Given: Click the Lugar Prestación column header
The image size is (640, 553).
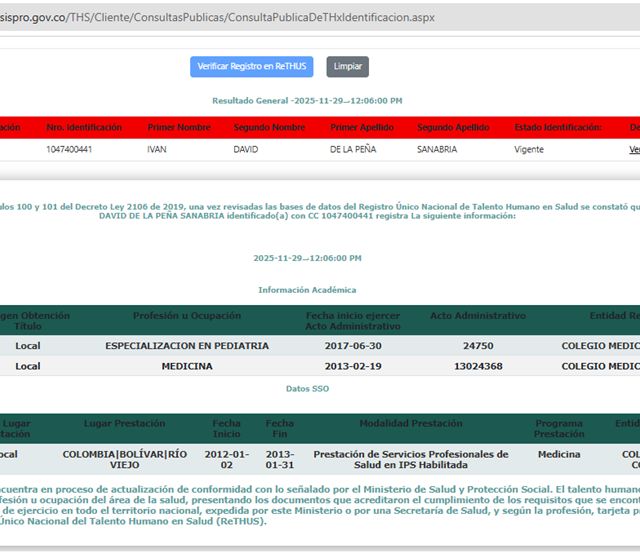Looking at the screenshot, I should click(124, 423).
